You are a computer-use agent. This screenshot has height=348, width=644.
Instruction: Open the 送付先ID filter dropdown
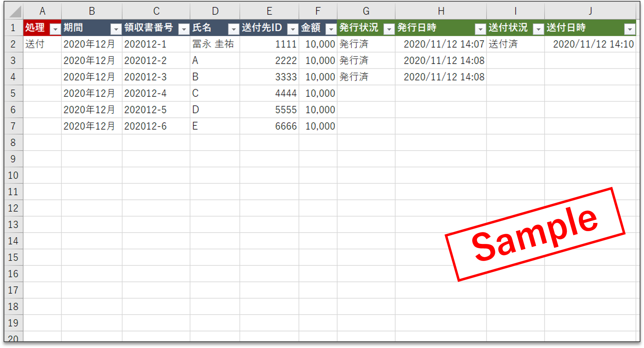tap(293, 29)
